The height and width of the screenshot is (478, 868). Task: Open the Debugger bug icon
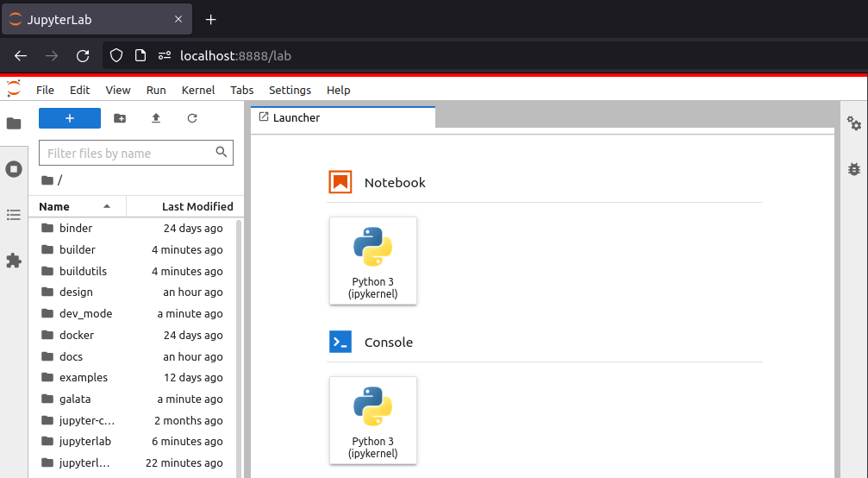point(854,169)
